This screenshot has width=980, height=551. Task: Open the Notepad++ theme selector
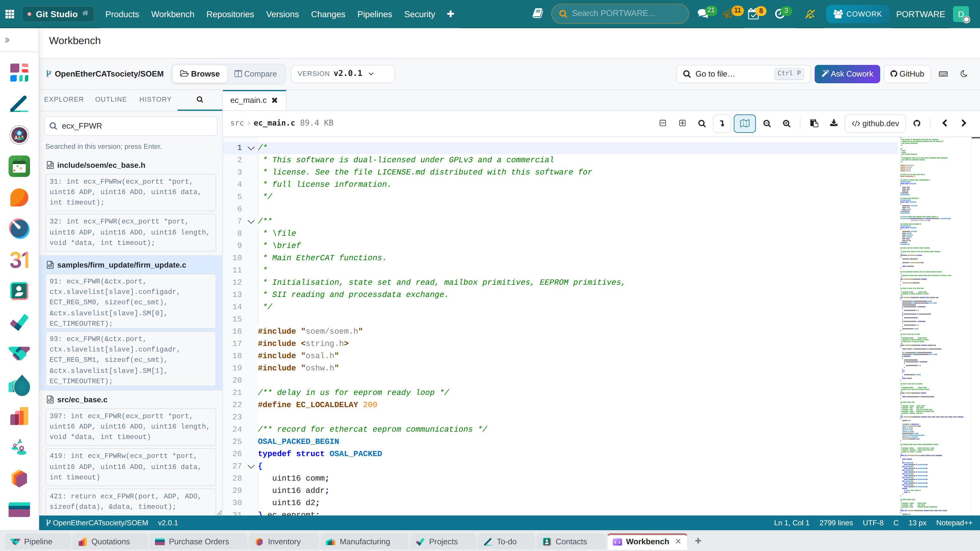(x=954, y=523)
